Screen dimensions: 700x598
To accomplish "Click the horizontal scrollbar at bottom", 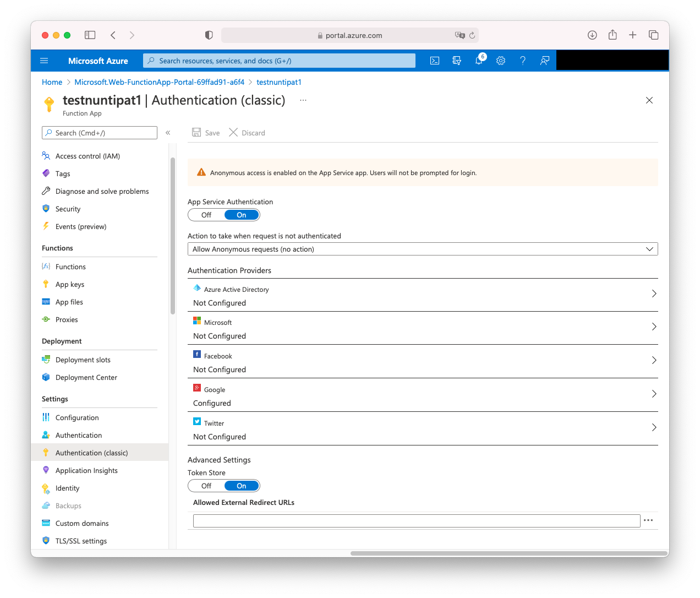I will click(x=509, y=553).
